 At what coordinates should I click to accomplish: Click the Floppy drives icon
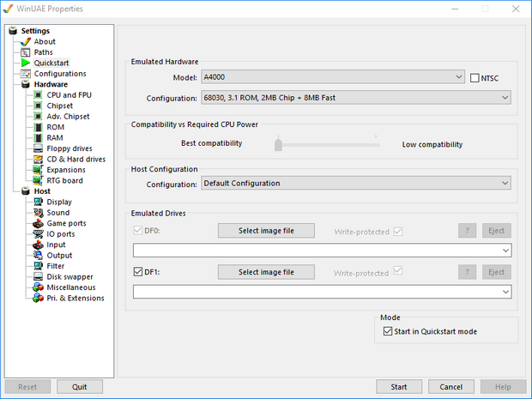coord(38,148)
